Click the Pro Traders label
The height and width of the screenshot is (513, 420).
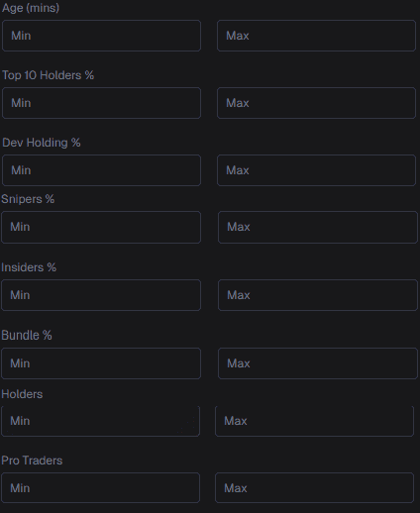coord(32,461)
